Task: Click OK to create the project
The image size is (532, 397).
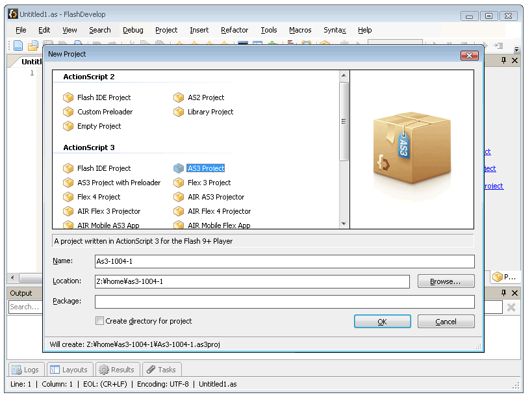Action: click(x=383, y=322)
